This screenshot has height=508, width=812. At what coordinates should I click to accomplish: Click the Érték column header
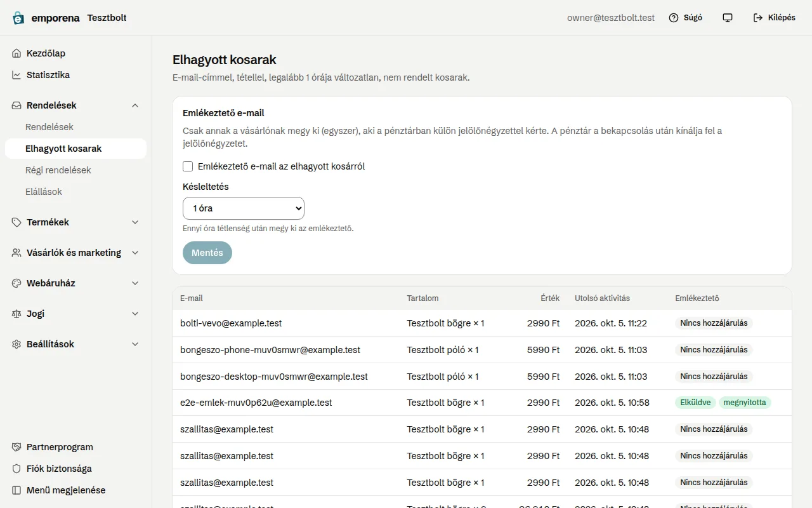pos(550,298)
